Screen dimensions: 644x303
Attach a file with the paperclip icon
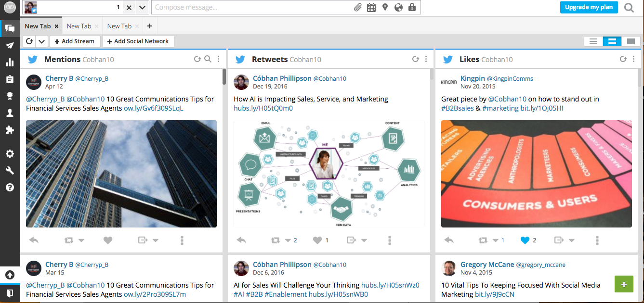click(357, 7)
